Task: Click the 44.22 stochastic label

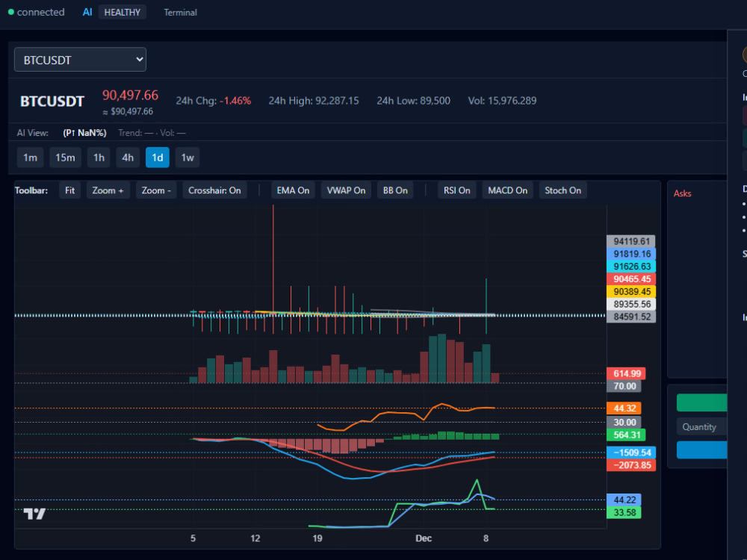Action: point(624,500)
